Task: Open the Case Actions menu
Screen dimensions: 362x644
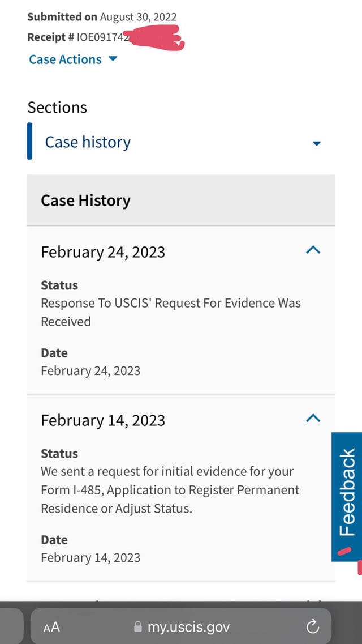Action: pos(73,59)
